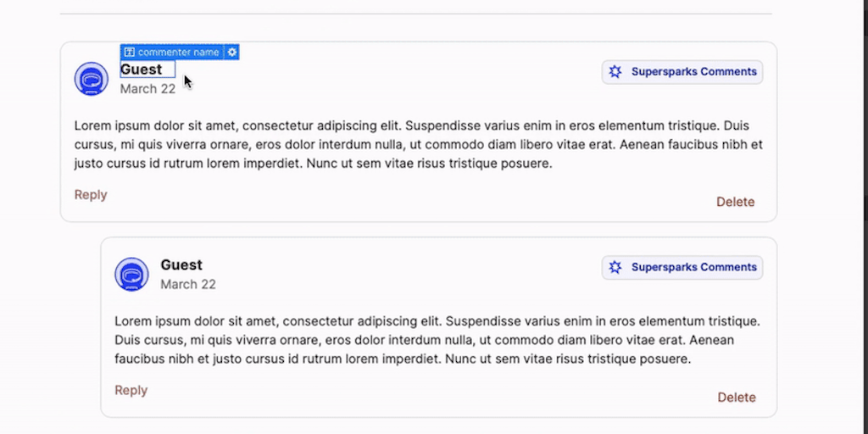Click the March 22 date on nested reply
This screenshot has height=434, width=868.
188,285
